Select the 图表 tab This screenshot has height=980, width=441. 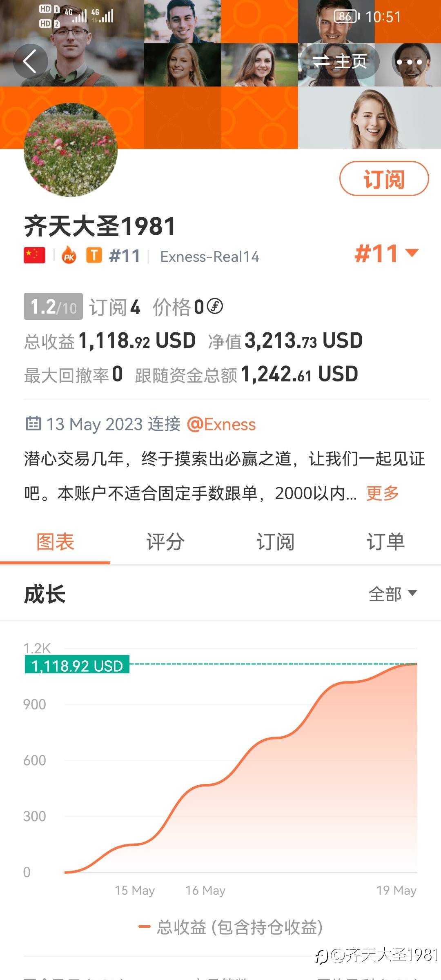55,542
